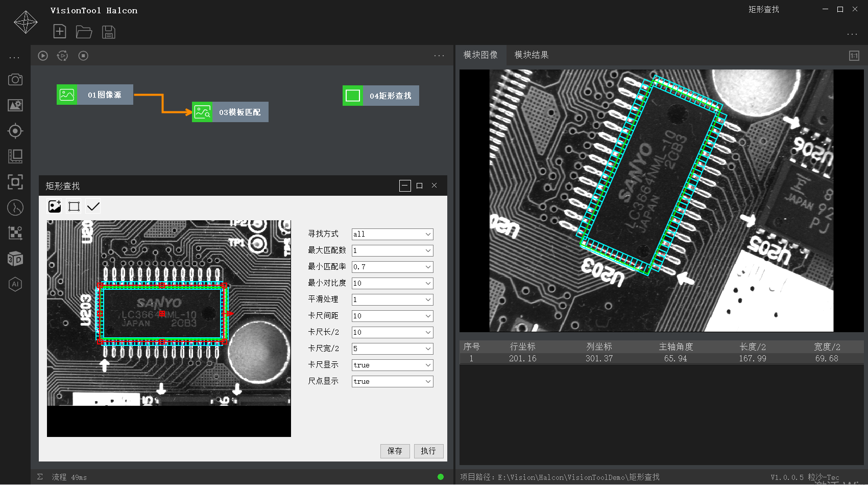Open the crosshair locate tools icon
Screen dimensions: 868x485
[x=15, y=131]
